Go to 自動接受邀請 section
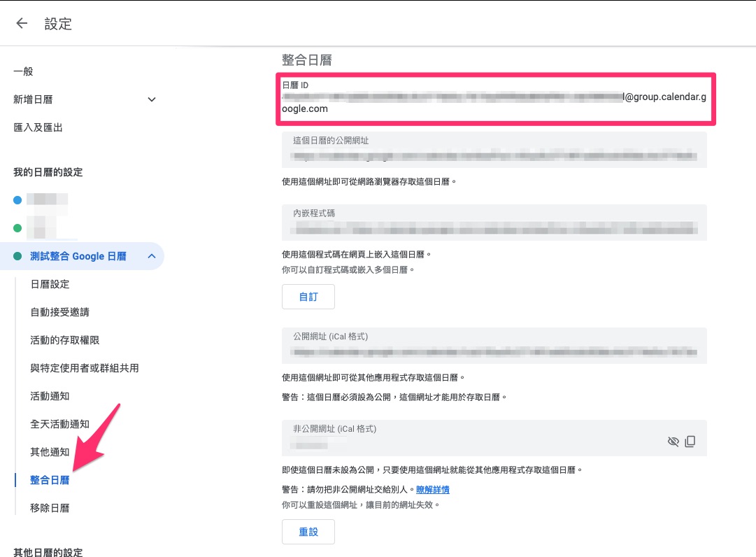The height and width of the screenshot is (557, 756). point(59,312)
